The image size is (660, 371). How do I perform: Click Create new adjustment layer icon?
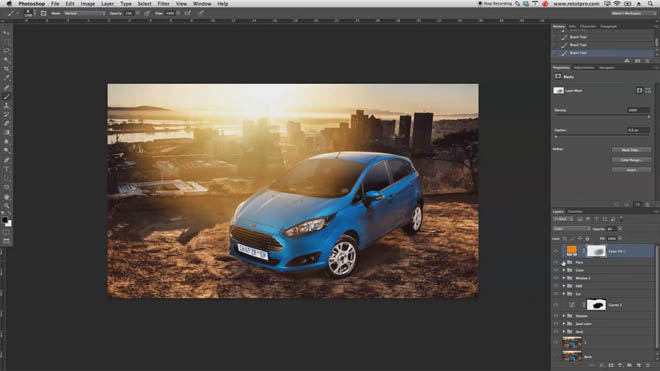[620, 365]
